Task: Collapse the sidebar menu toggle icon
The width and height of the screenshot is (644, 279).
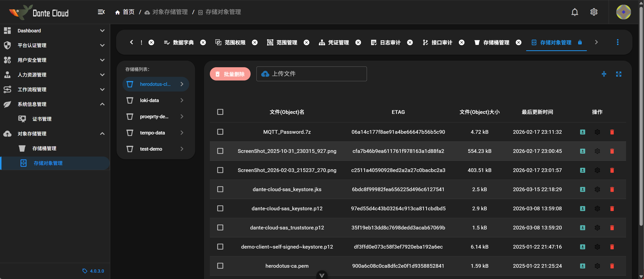Action: (x=101, y=12)
